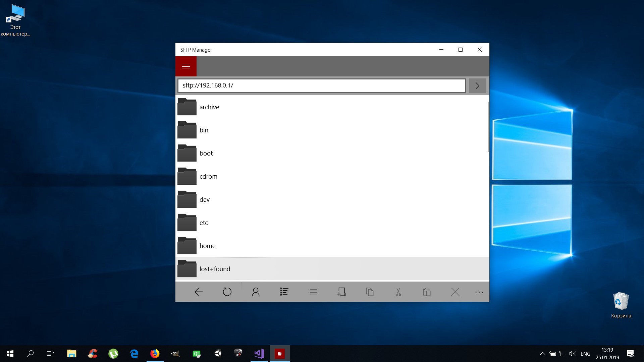644x362 pixels.
Task: Show hidden system tray icons
Action: pyautogui.click(x=542, y=354)
